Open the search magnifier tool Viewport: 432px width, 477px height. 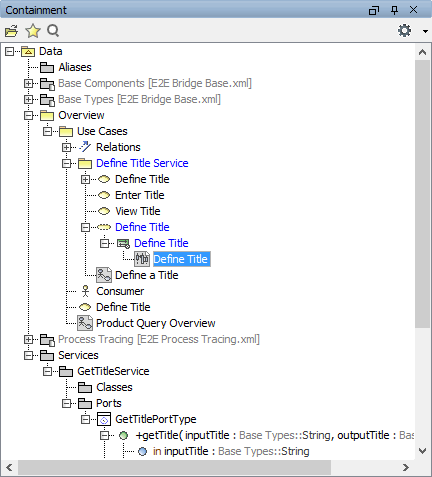(x=53, y=31)
